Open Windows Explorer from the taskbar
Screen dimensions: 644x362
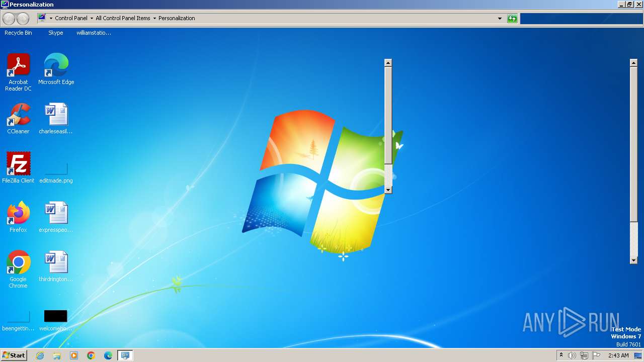[57, 355]
